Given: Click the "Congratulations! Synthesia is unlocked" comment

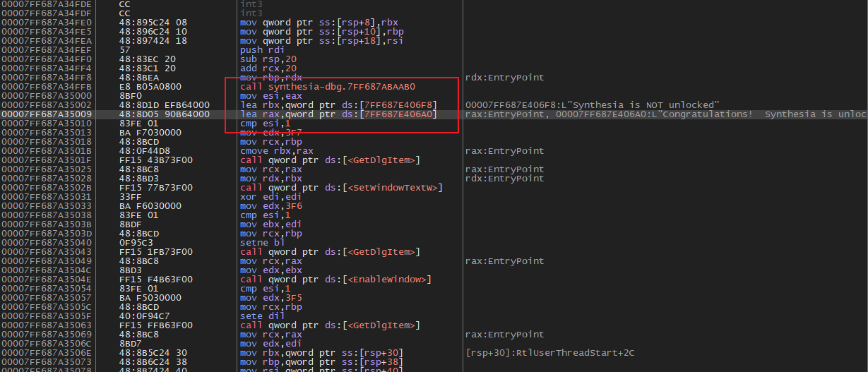Looking at the screenshot, I should point(665,114).
